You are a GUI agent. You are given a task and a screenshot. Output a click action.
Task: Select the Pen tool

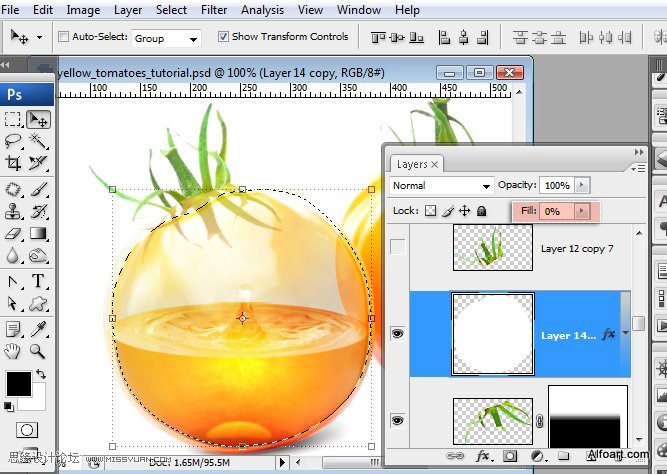[13, 281]
